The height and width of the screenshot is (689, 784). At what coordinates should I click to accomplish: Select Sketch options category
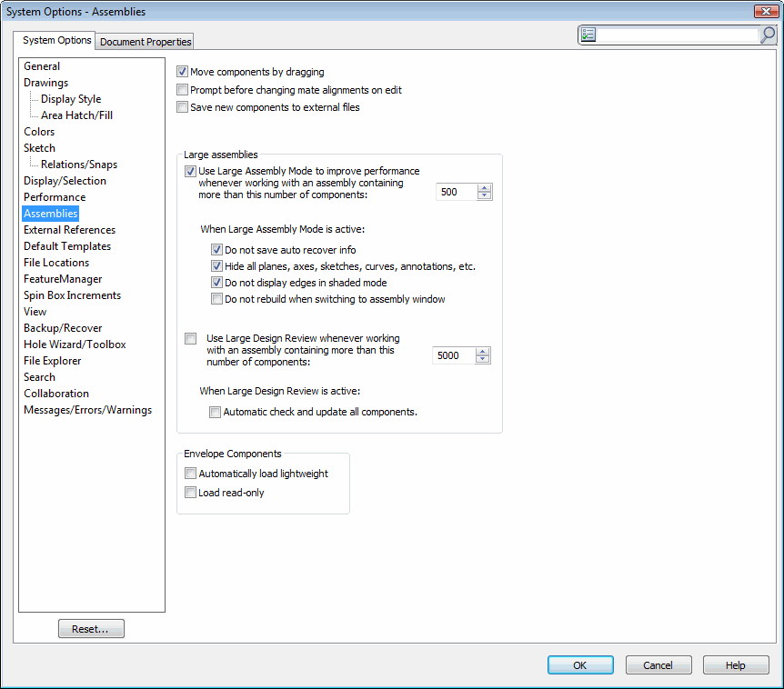click(39, 148)
